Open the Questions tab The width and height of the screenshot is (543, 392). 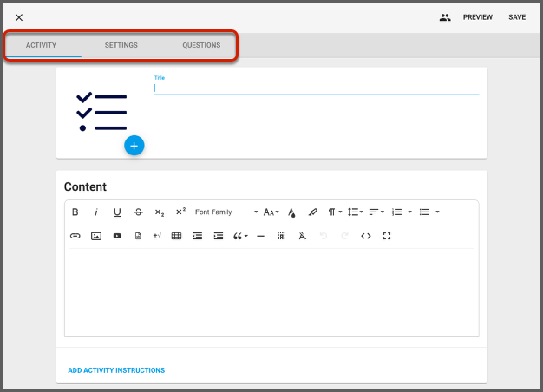pos(201,45)
